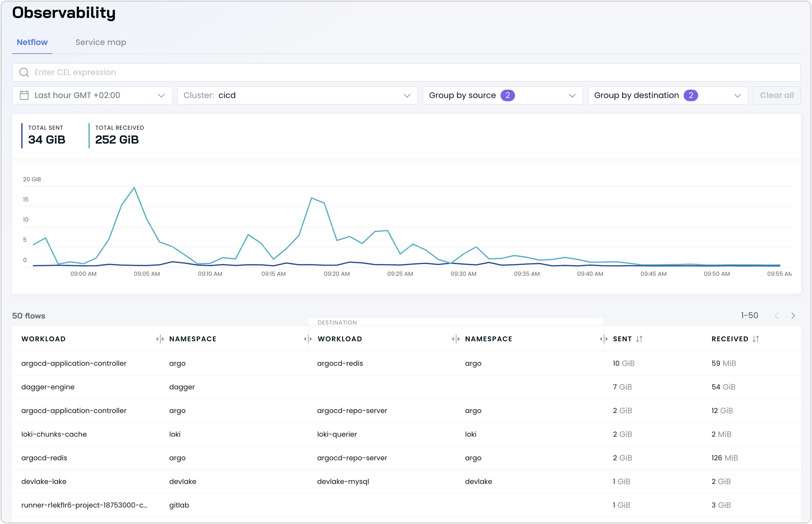Click the search magnifier icon
The image size is (812, 524).
(x=24, y=73)
